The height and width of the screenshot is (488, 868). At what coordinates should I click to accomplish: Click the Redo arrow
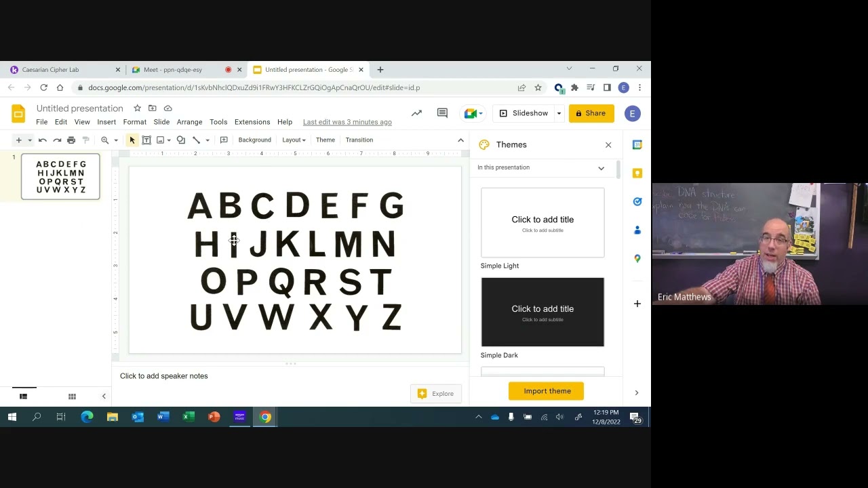57,140
